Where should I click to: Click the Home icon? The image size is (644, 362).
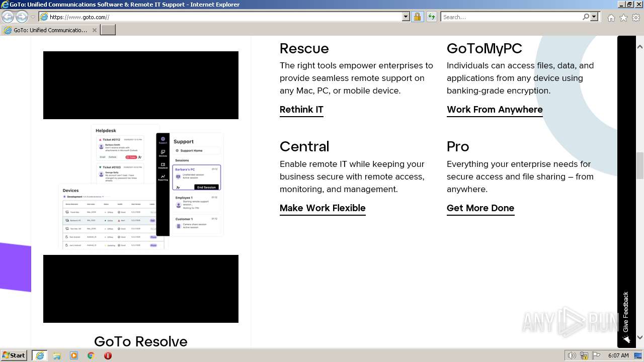point(611,18)
